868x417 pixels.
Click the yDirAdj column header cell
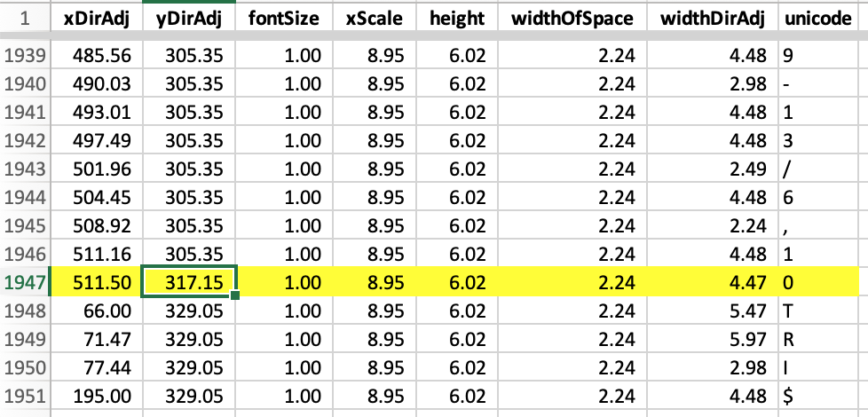pos(188,20)
